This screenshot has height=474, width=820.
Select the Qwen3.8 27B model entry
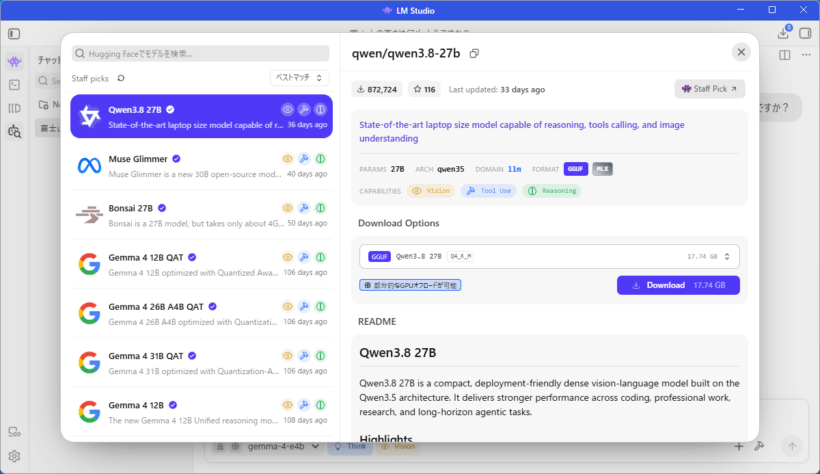201,117
